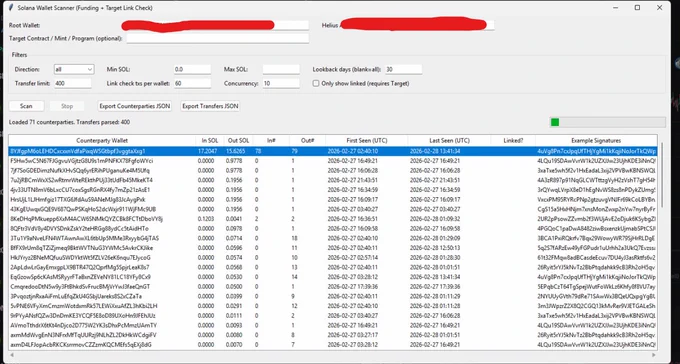Click the Stop button
The height and width of the screenshot is (364, 680).
67,106
